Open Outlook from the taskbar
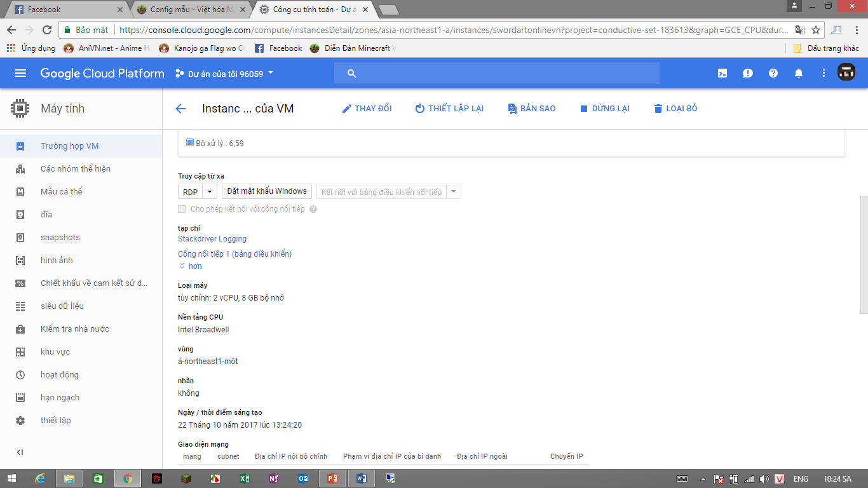This screenshot has height=488, width=868. [303, 478]
